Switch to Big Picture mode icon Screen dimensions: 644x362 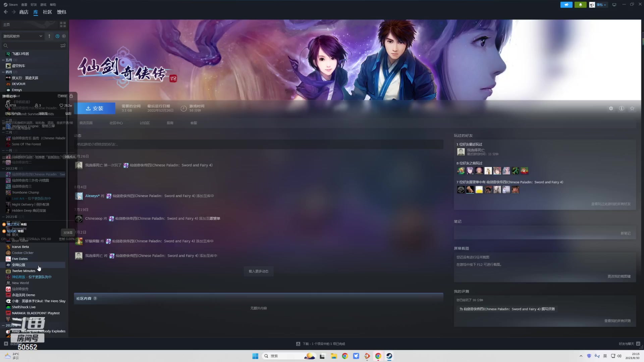pyautogui.click(x=614, y=5)
